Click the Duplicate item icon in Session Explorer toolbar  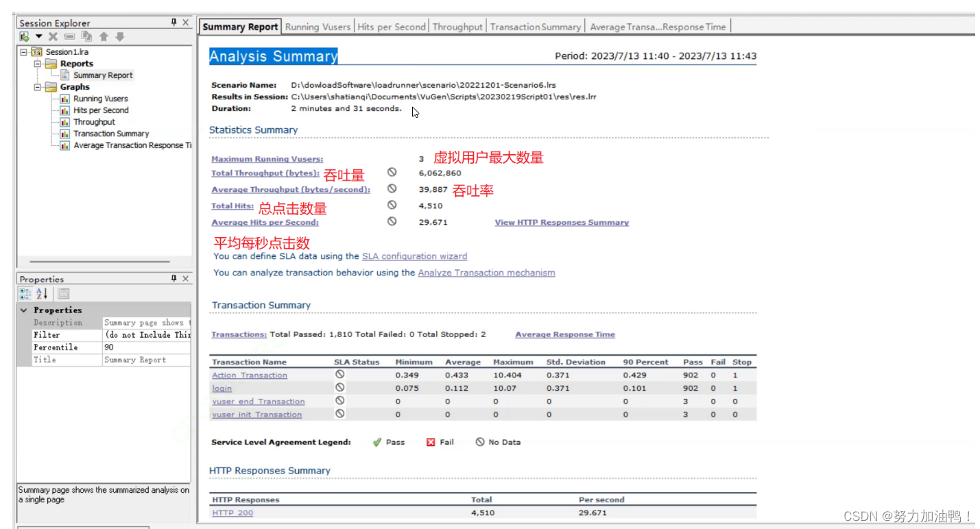[86, 36]
